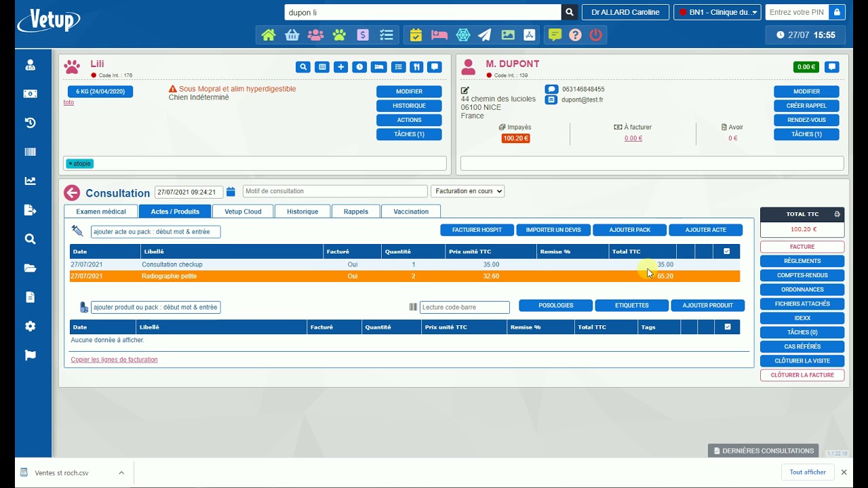The height and width of the screenshot is (488, 868).
Task: Click printer icon in Total TTC header
Action: tap(837, 214)
